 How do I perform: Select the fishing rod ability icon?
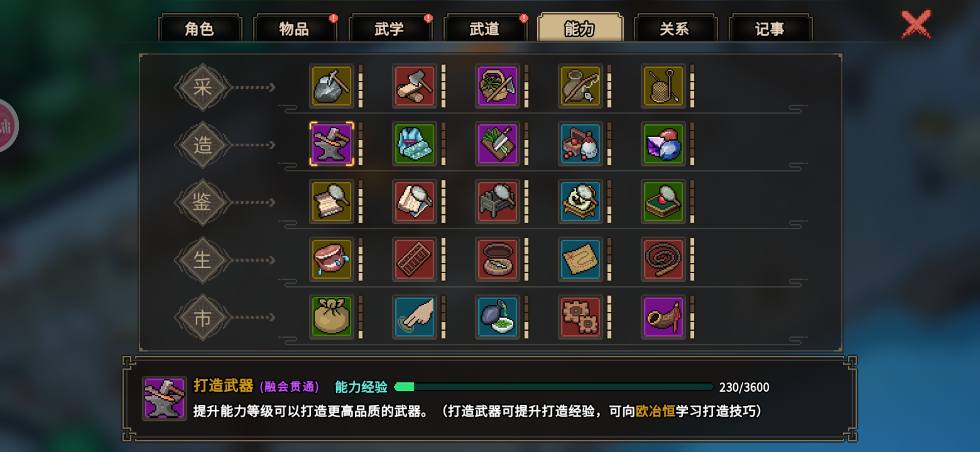pos(580,86)
